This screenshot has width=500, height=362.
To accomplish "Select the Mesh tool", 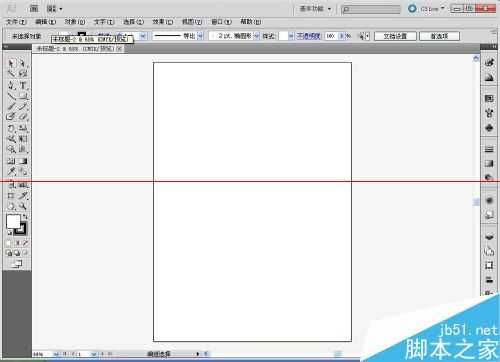I will pos(11,161).
